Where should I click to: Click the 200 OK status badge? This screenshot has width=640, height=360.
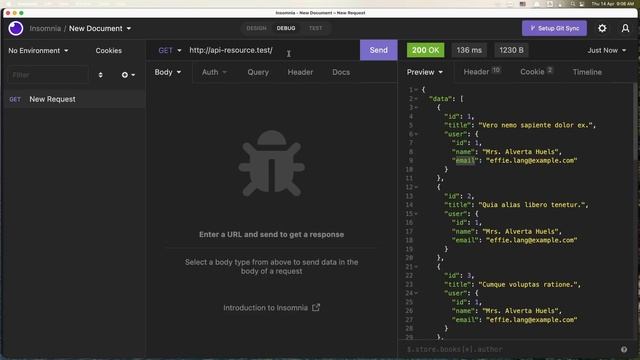click(x=425, y=50)
